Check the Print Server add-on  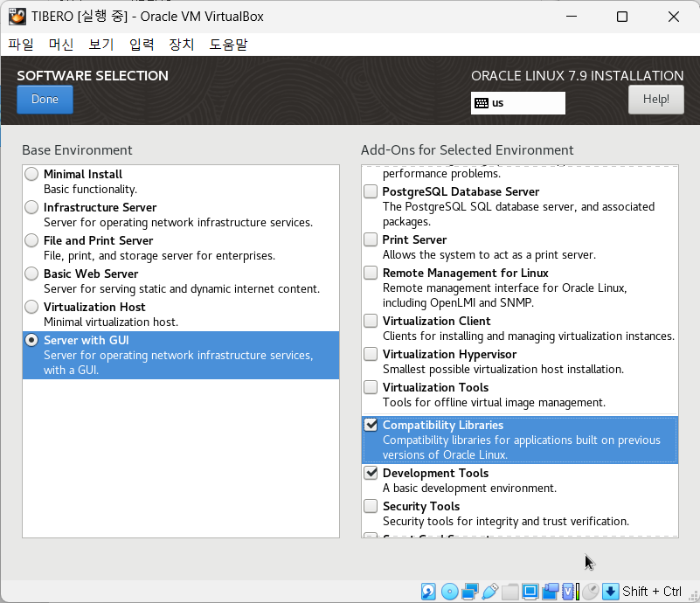click(371, 239)
